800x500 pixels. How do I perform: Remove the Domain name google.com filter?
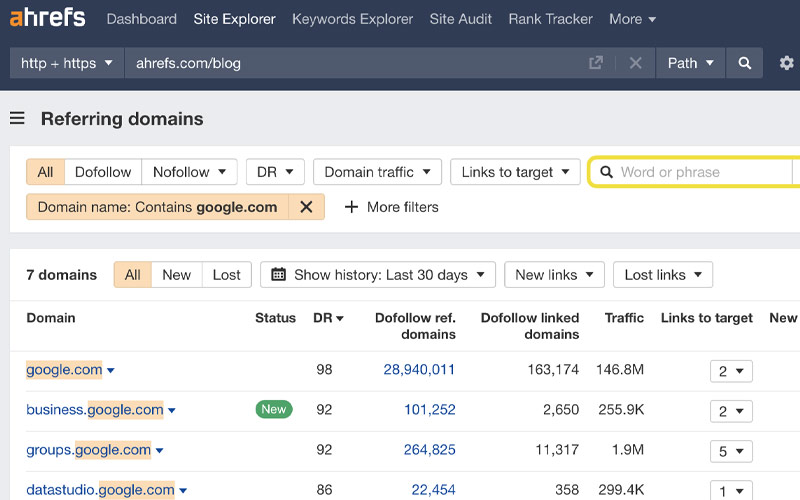(306, 207)
